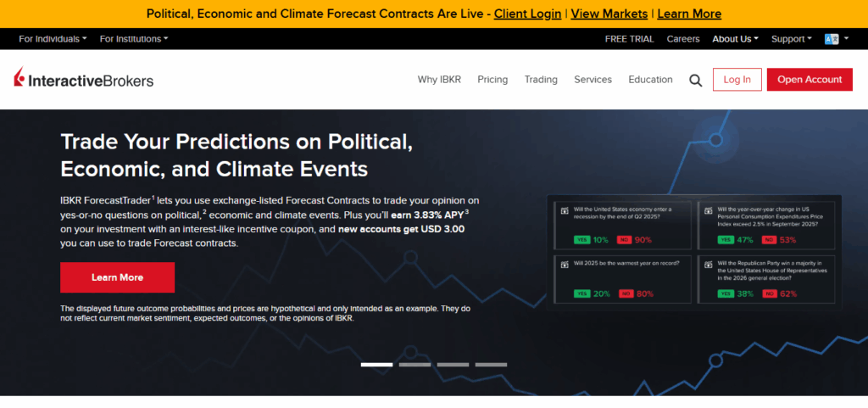Click the hypothetical probabilities disclaimer text
Viewport: 868px width, 408px height.
click(265, 313)
